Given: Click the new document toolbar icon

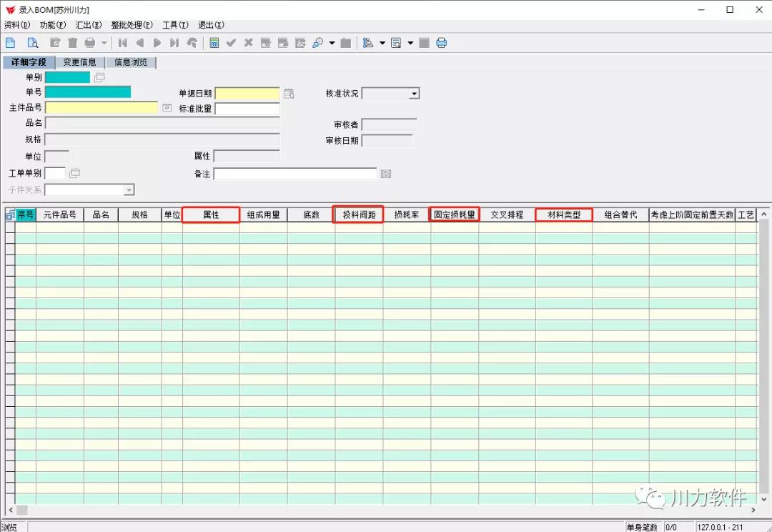Looking at the screenshot, I should click(10, 43).
